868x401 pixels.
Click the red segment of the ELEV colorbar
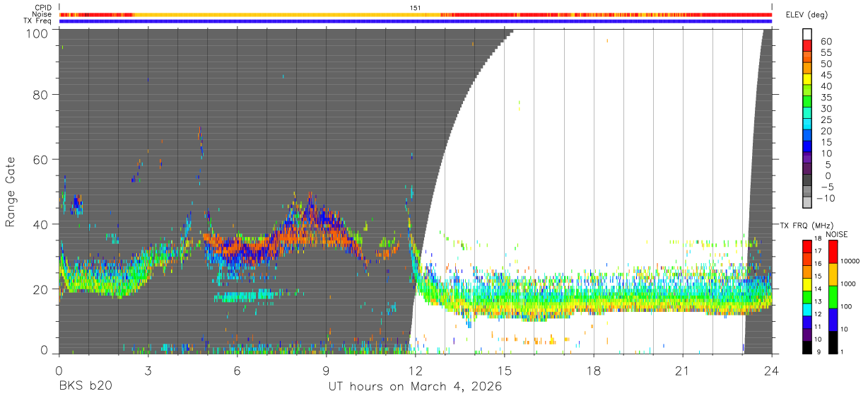[807, 45]
